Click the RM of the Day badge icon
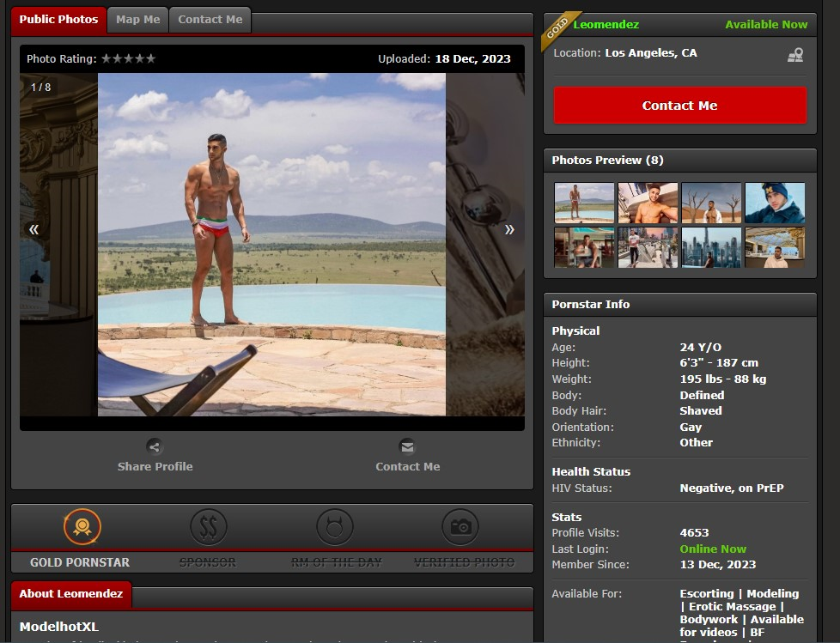The width and height of the screenshot is (840, 643). [335, 527]
